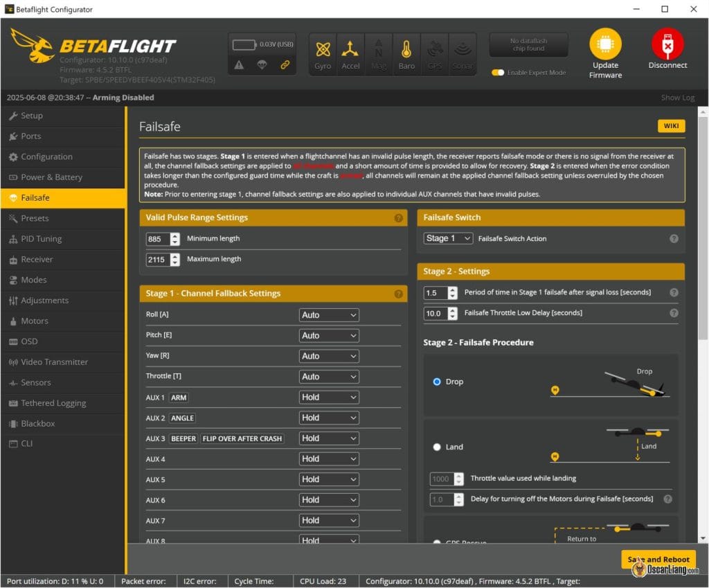Image resolution: width=709 pixels, height=588 pixels.
Task: Open the Modes tab
Action: pyautogui.click(x=63, y=280)
